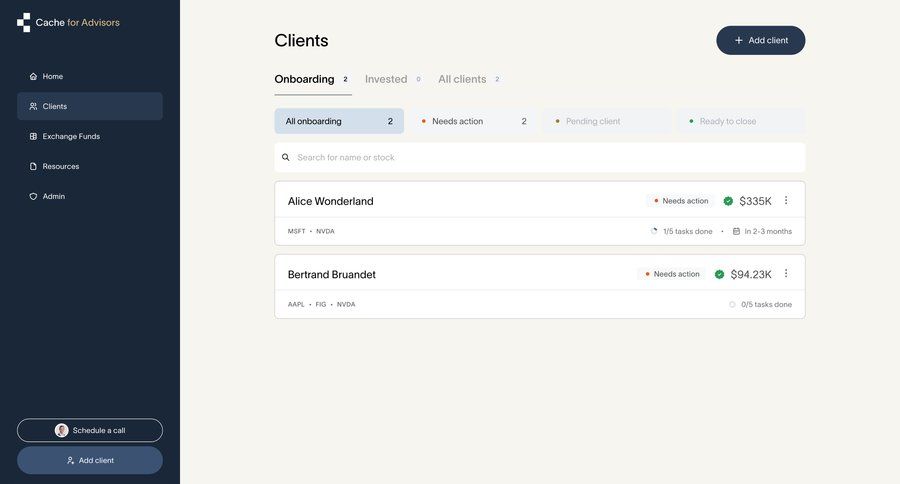Click Needs action badge on Bertrand Bruandet
This screenshot has width=900, height=484.
[x=672, y=274]
